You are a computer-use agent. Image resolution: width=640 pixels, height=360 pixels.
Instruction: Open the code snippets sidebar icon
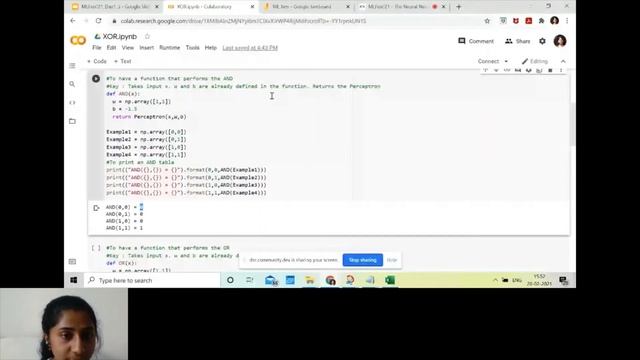pyautogui.click(x=72, y=102)
